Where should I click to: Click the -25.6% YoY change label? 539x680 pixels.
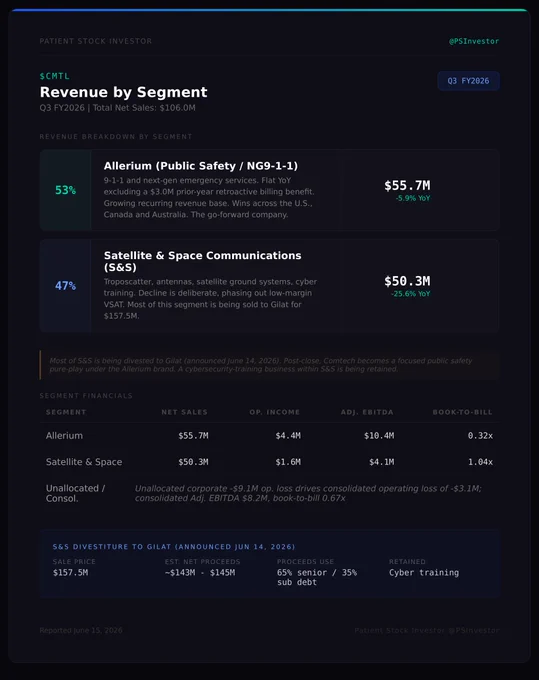pos(411,294)
